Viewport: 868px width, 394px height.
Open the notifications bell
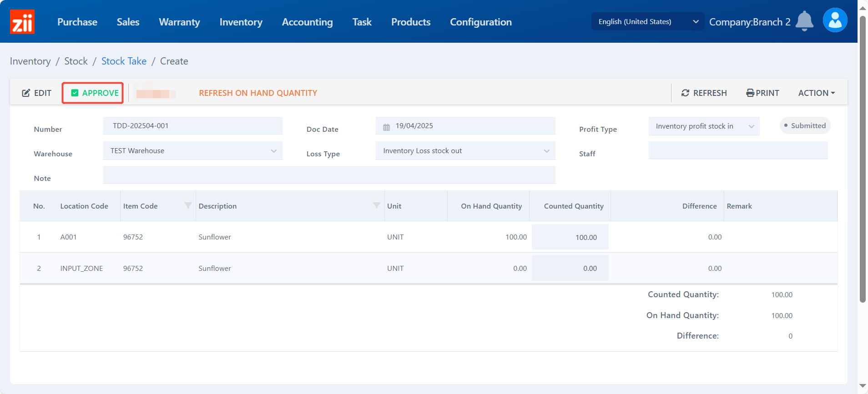click(804, 21)
